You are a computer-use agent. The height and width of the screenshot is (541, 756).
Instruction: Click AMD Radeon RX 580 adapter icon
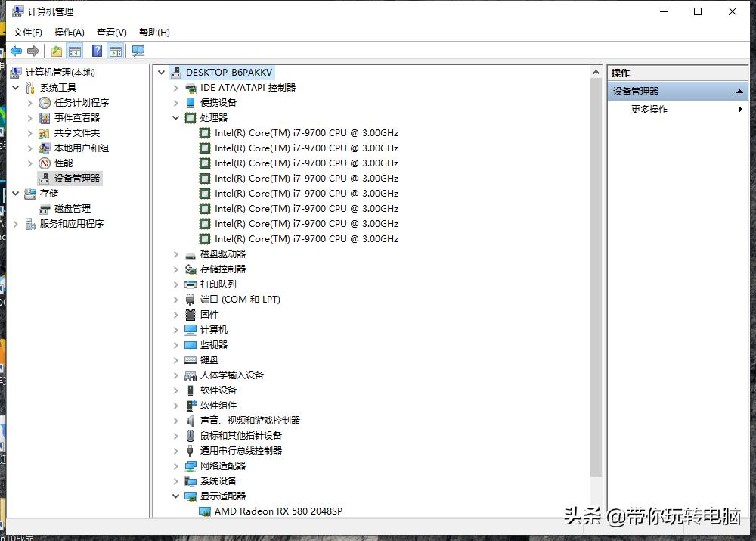(x=206, y=511)
